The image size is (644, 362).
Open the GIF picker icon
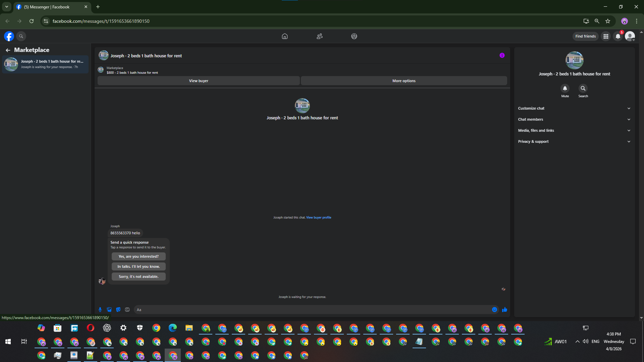pyautogui.click(x=127, y=310)
